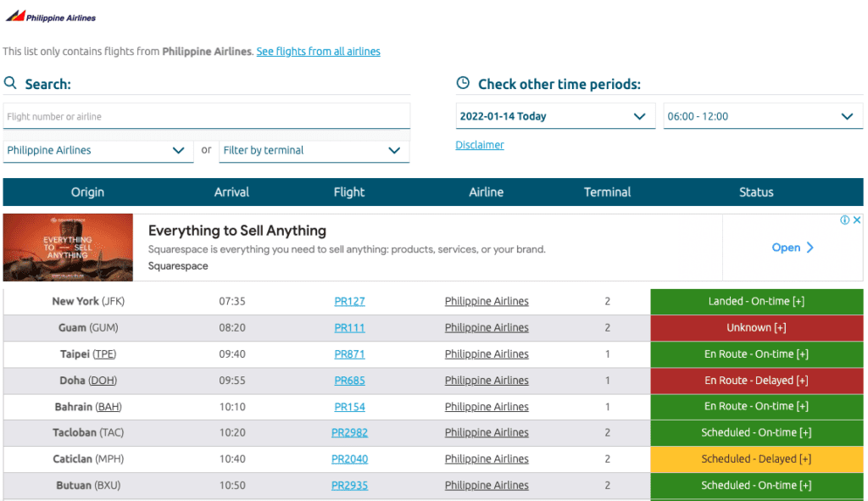Expand Unknown status for Guam flight
Image resolution: width=868 pixels, height=501 pixels.
coord(757,328)
